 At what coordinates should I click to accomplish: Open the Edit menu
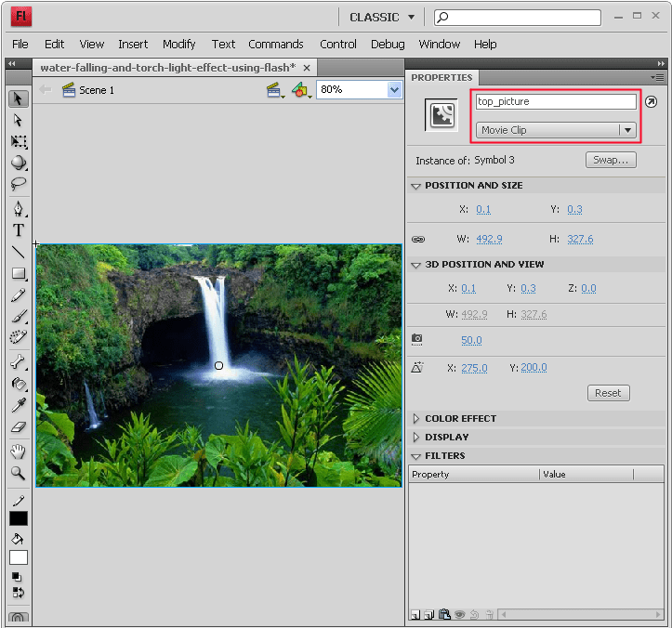(x=55, y=44)
